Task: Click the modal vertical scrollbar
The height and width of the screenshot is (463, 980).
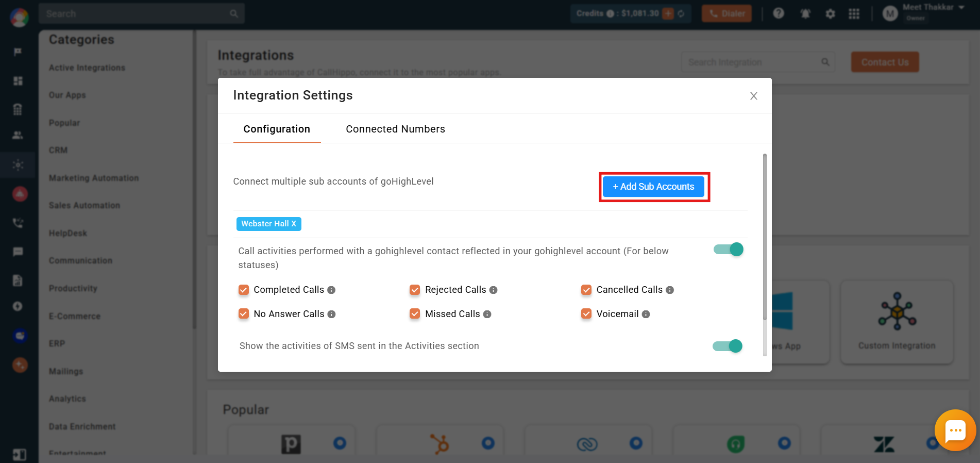Action: point(765,237)
